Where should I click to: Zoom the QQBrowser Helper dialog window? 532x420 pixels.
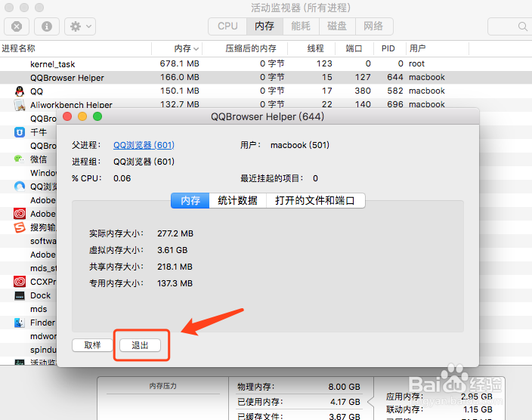[97, 116]
